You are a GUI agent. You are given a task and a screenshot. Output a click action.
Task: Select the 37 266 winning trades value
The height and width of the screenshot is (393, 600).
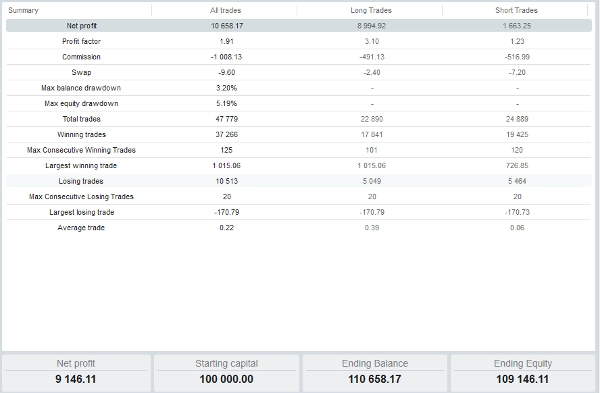tap(227, 134)
